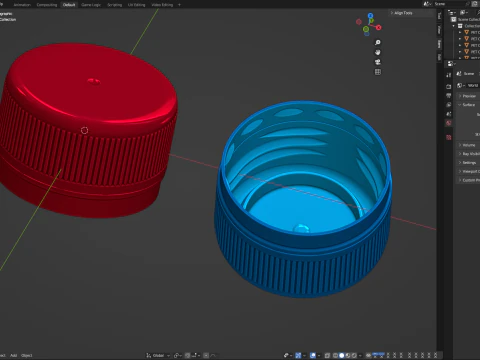Screen dimensions: 480x360
Task: Open the scene browse icon in top bar
Action: click(427, 4)
